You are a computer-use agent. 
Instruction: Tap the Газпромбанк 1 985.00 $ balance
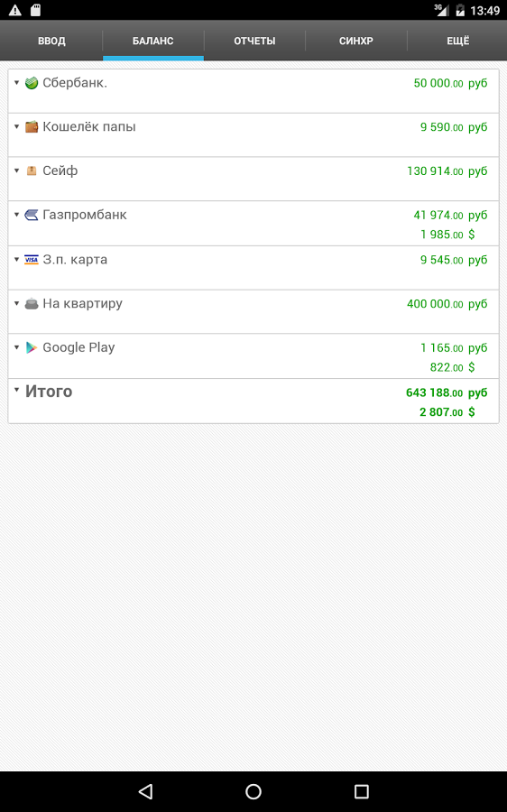tap(447, 234)
